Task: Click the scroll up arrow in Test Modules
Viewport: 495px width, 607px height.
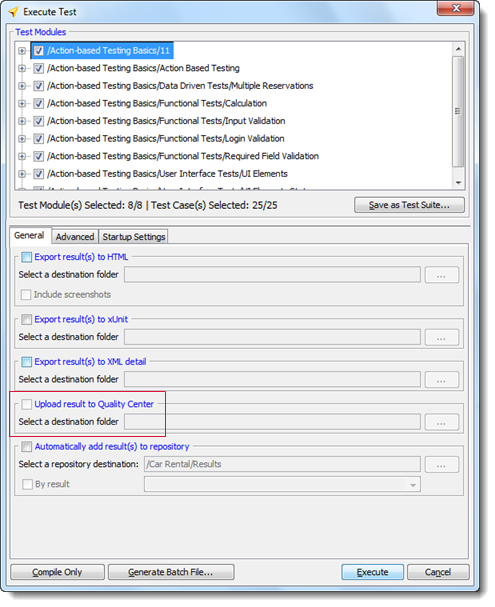Action: (458, 49)
